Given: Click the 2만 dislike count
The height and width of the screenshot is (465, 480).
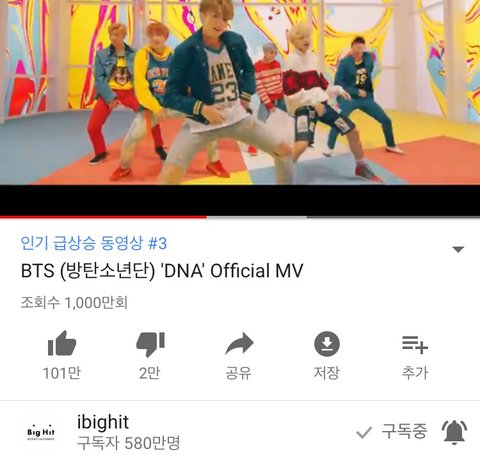Looking at the screenshot, I should (x=150, y=373).
